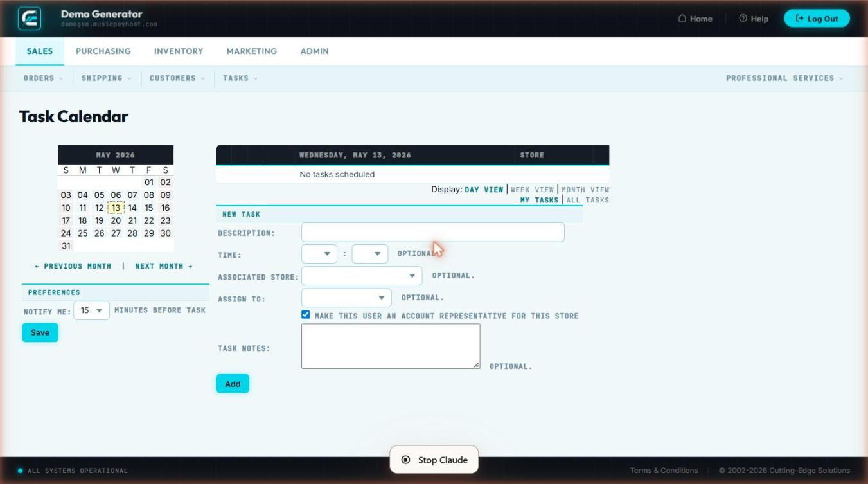
Task: Click into the Description field
Action: pyautogui.click(x=433, y=232)
